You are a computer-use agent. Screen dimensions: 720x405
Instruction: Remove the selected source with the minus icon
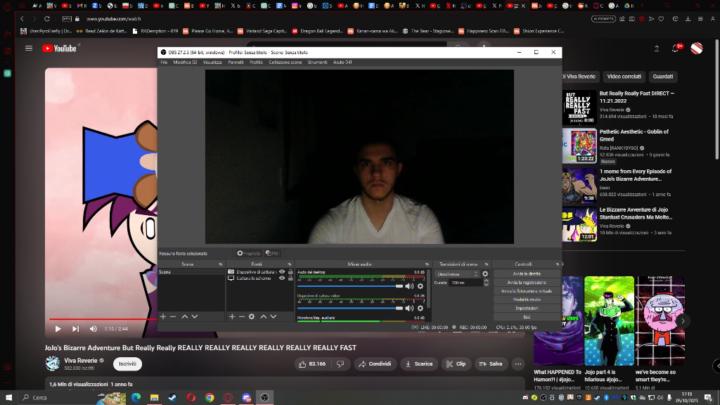pyautogui.click(x=242, y=316)
